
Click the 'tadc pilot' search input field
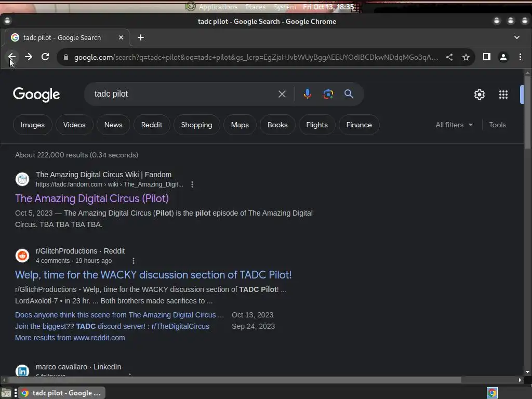pos(183,94)
